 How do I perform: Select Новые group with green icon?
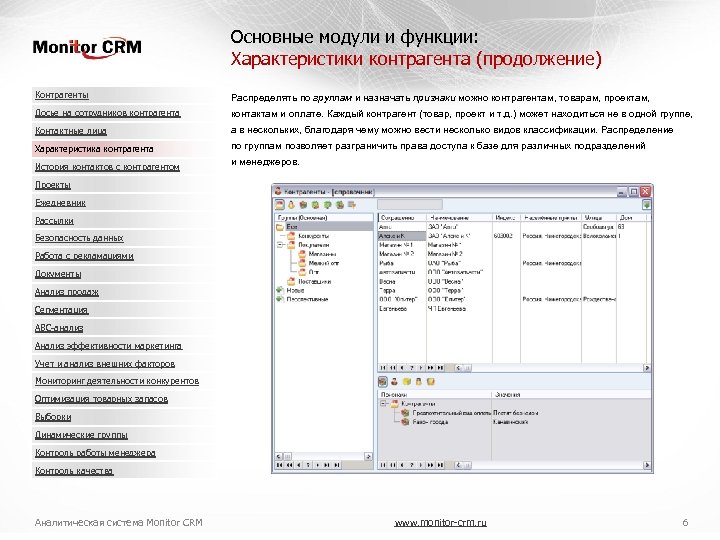point(295,290)
